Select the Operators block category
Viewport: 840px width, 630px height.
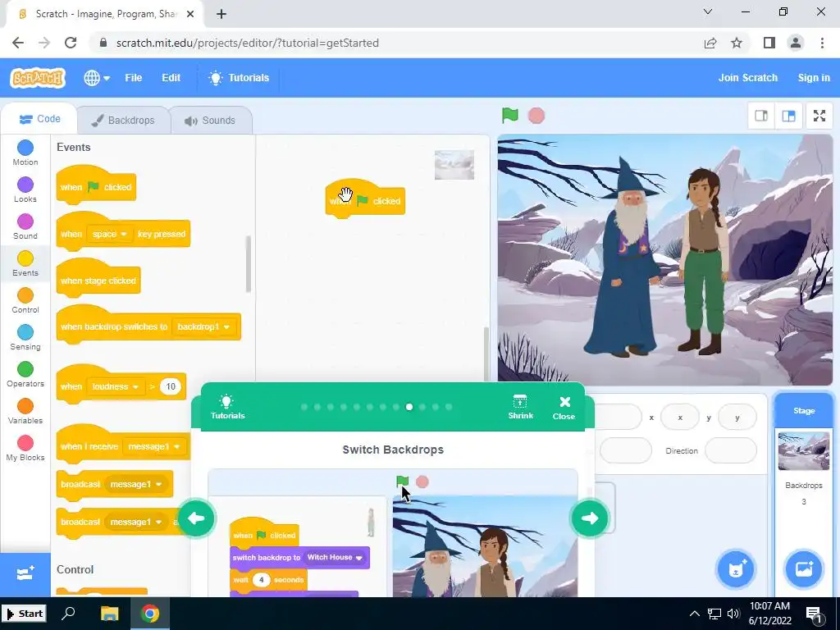point(25,374)
